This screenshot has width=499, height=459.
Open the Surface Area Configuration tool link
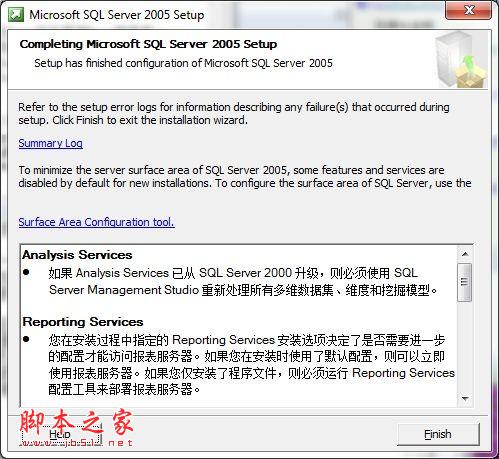click(96, 222)
